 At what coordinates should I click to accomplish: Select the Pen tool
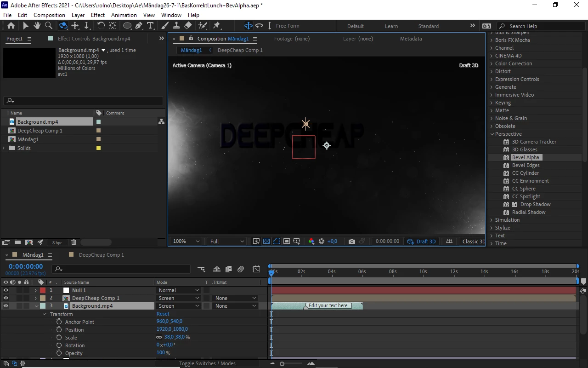click(139, 26)
